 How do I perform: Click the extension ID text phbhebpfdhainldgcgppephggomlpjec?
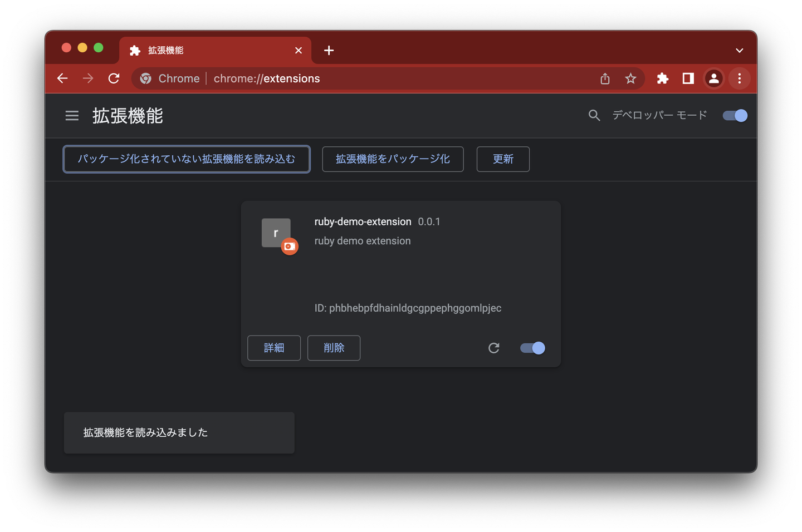click(x=415, y=308)
